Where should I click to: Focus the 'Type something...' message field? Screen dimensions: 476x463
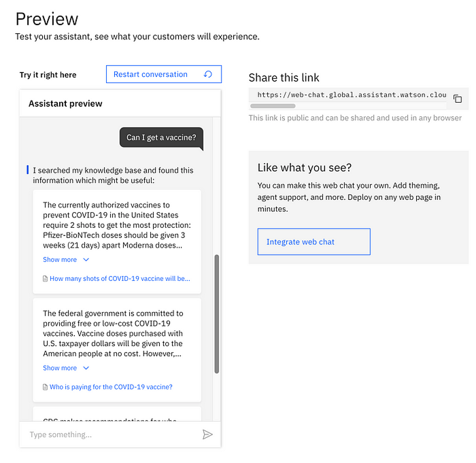click(x=109, y=434)
